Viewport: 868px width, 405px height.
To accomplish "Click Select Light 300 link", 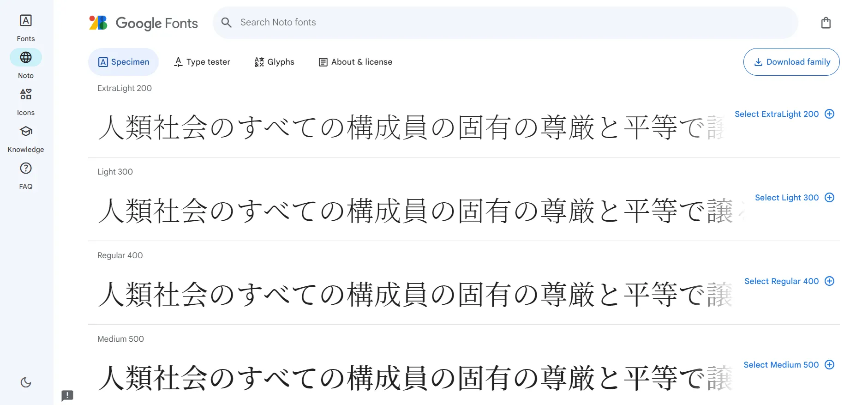I will tap(787, 198).
